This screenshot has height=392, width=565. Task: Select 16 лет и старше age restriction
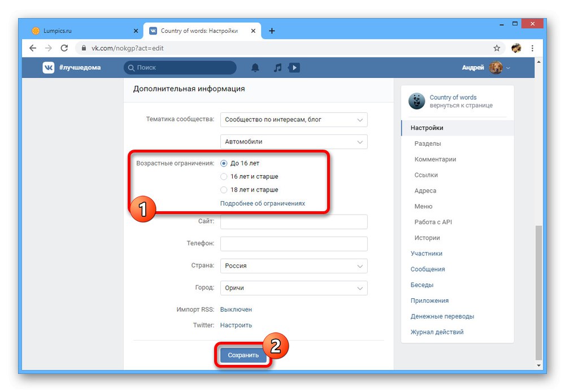(224, 177)
